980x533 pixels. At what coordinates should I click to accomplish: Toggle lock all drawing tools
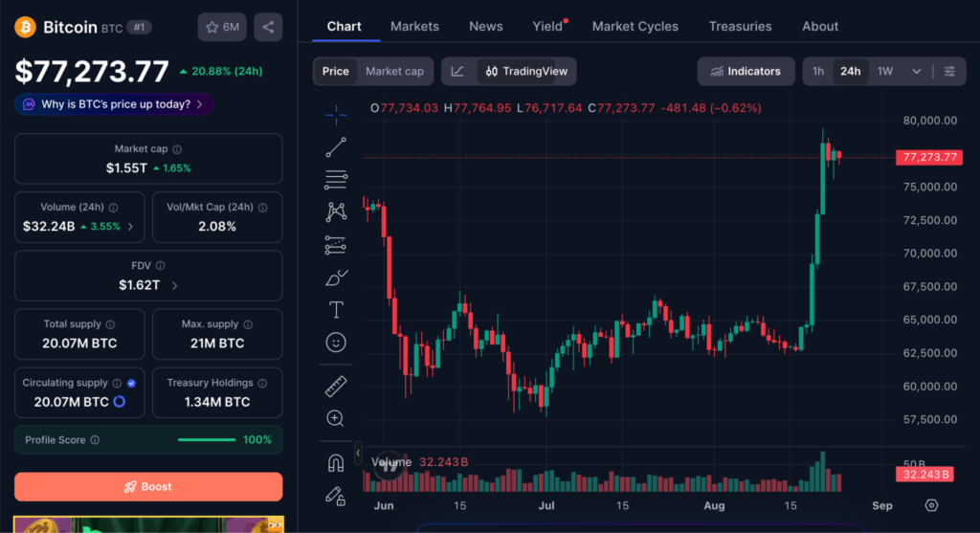336,496
